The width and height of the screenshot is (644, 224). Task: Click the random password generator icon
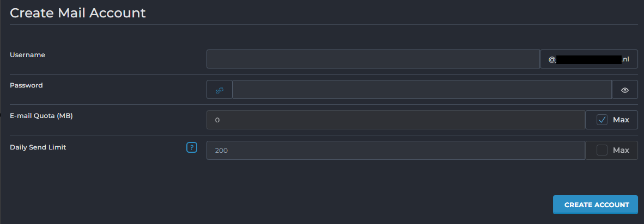click(x=219, y=90)
